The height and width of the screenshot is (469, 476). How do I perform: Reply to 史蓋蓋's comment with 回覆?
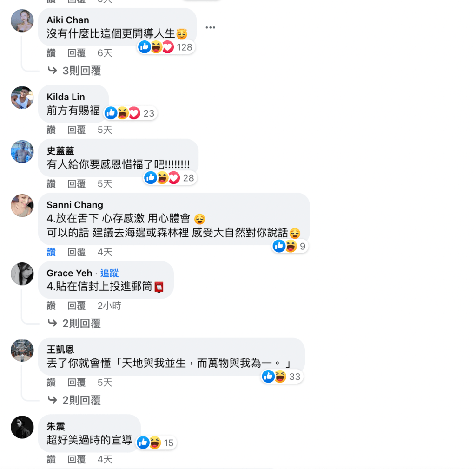pos(76,184)
